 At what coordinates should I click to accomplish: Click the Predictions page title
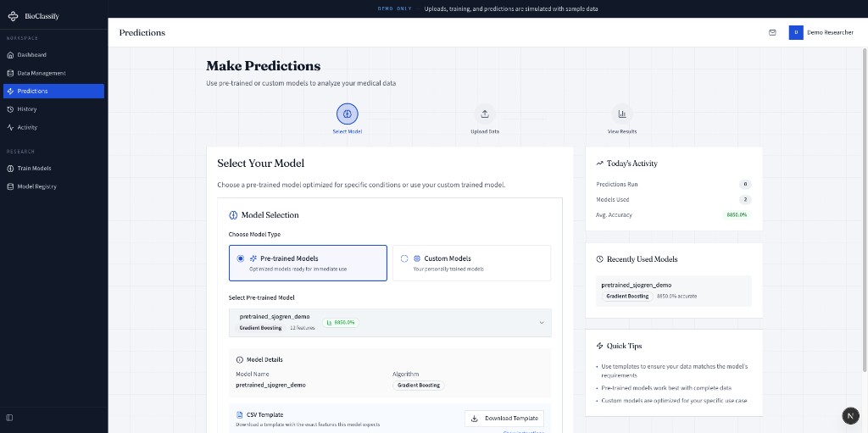[142, 33]
